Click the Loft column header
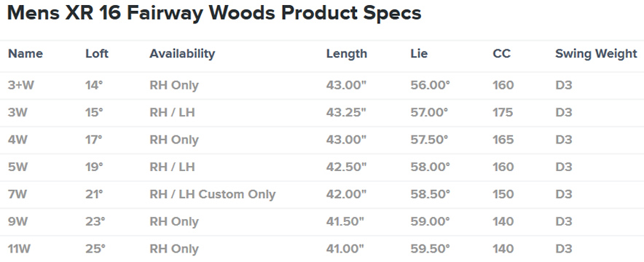Image resolution: width=644 pixels, height=262 pixels. pyautogui.click(x=97, y=54)
